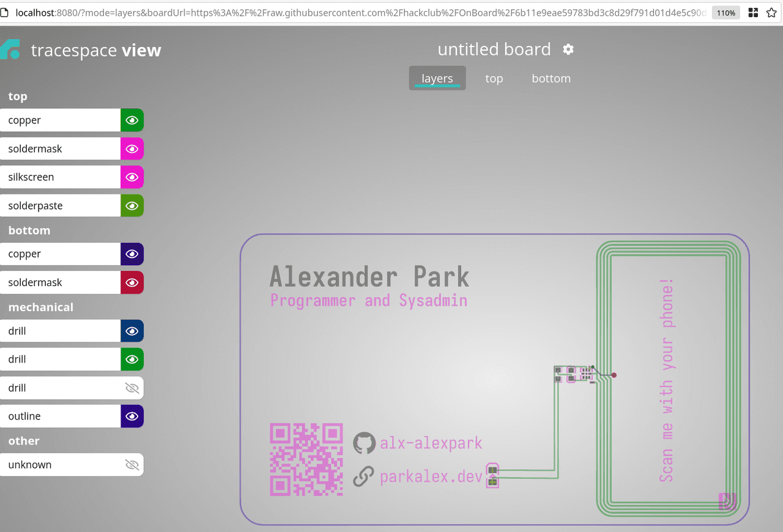Image resolution: width=783 pixels, height=532 pixels.
Task: Open the browser extensions icon
Action: [x=754, y=13]
